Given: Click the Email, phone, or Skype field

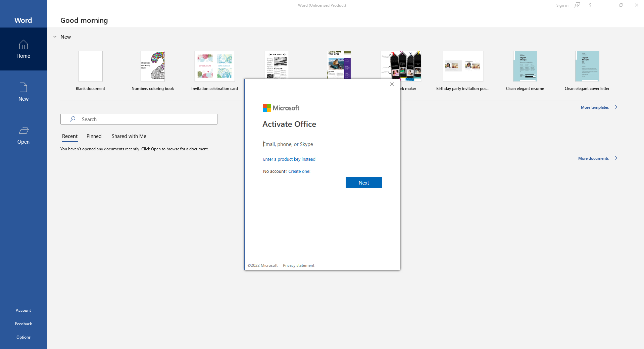Looking at the screenshot, I should tap(321, 144).
